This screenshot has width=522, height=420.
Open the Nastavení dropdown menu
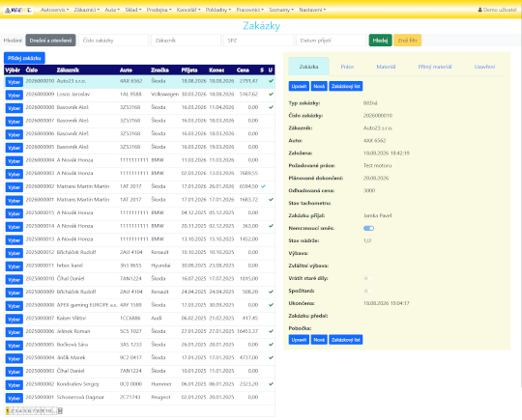click(312, 10)
